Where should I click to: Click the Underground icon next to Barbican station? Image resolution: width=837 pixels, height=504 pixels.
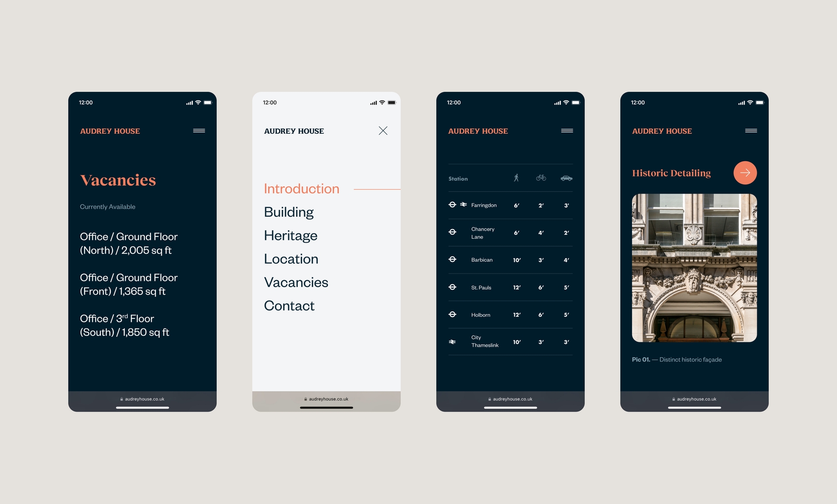[453, 260]
